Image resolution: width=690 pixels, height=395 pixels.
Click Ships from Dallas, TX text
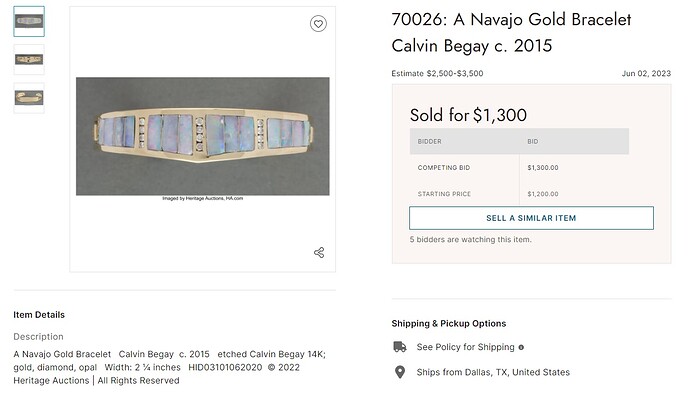[493, 372]
